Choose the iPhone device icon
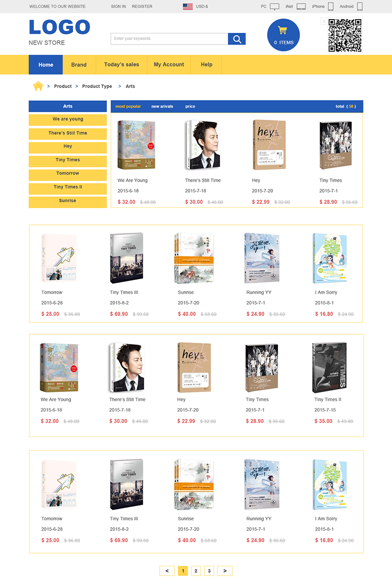392x587 pixels. (x=331, y=6)
